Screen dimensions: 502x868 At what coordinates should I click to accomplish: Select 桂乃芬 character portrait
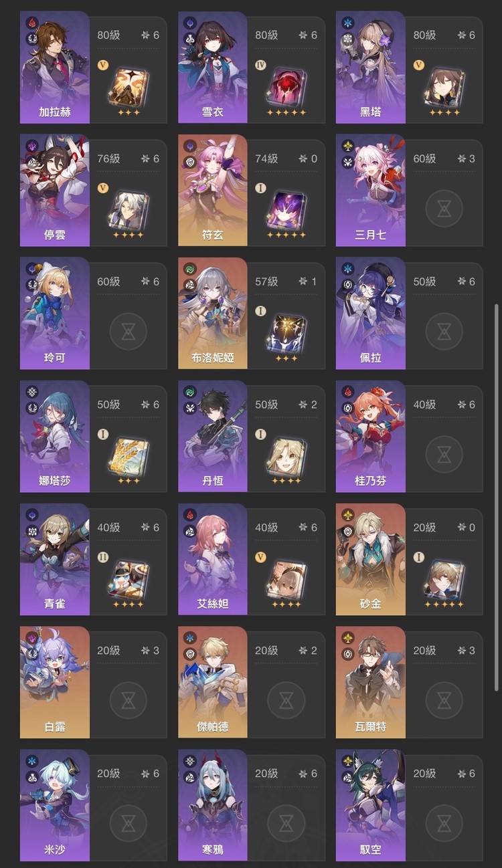(370, 436)
